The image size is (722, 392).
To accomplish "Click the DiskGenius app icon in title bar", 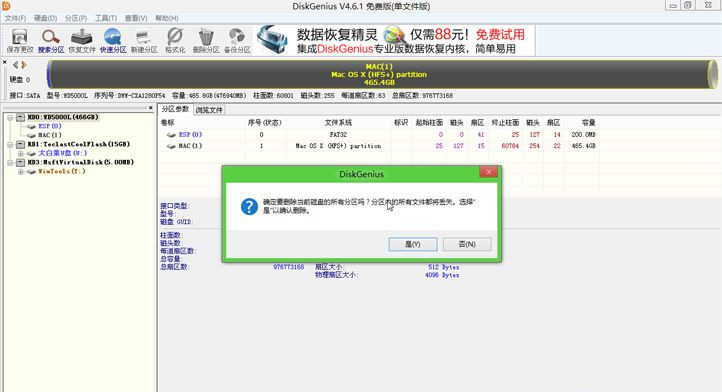I will [x=6, y=6].
